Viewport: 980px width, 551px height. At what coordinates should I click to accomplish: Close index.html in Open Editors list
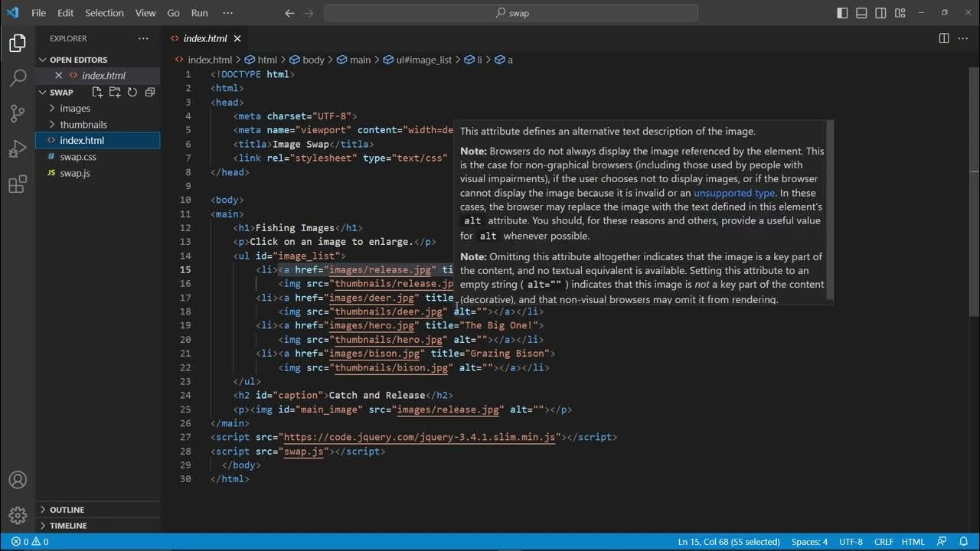[58, 75]
